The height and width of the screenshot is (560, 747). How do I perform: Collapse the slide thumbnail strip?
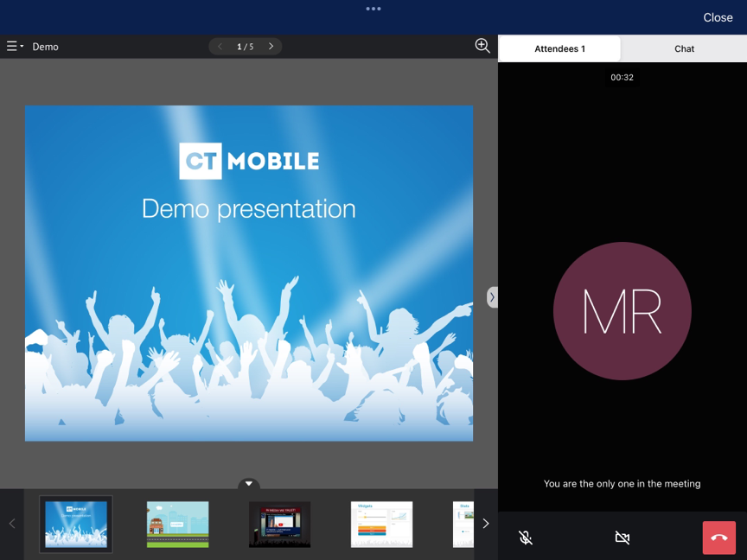249,484
